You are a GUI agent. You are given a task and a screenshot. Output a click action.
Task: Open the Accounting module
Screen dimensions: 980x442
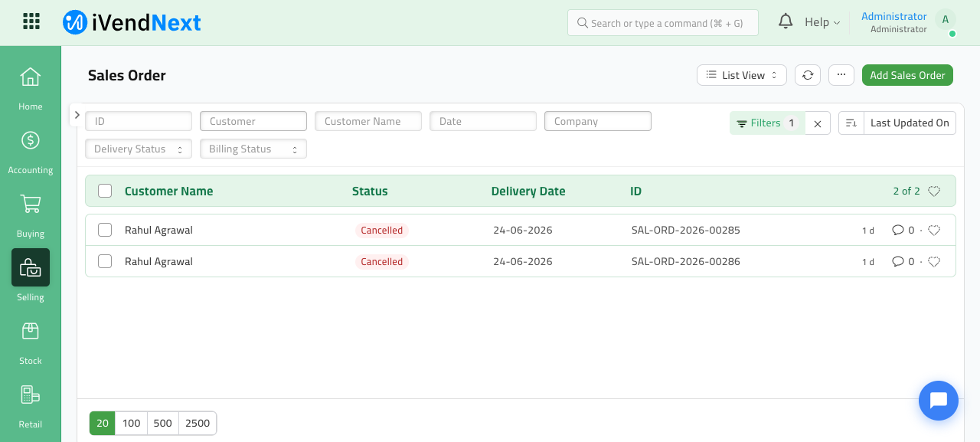pyautogui.click(x=31, y=152)
